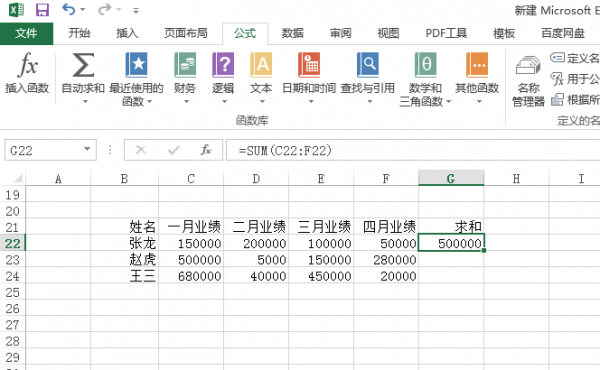
Task: Select row 22 header
Action: pos(13,243)
